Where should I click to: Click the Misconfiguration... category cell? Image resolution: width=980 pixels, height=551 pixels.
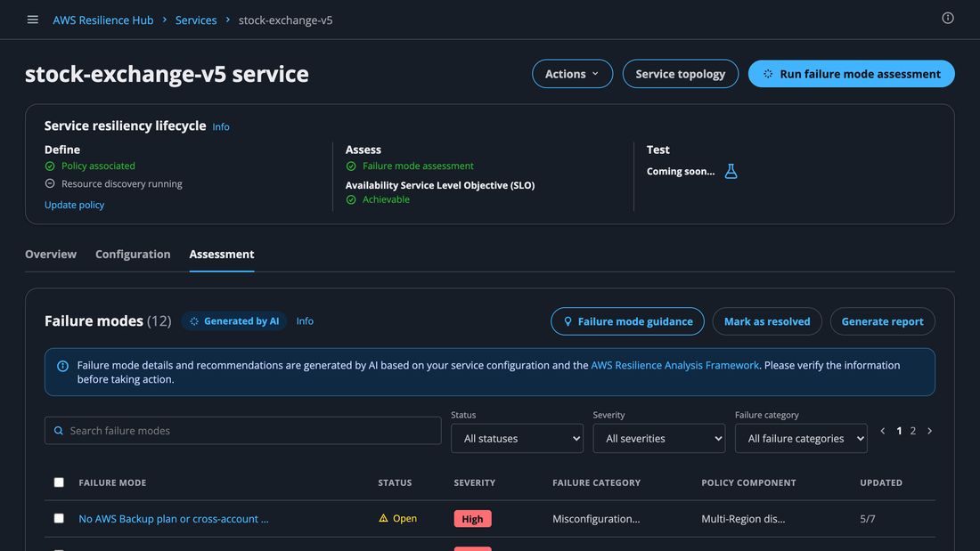pyautogui.click(x=596, y=519)
